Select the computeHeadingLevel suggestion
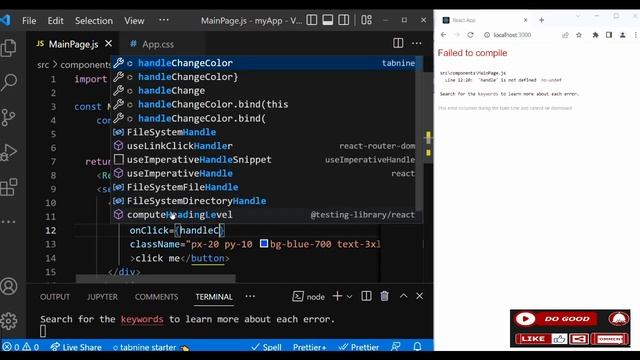Image resolution: width=640 pixels, height=360 pixels. click(264, 215)
